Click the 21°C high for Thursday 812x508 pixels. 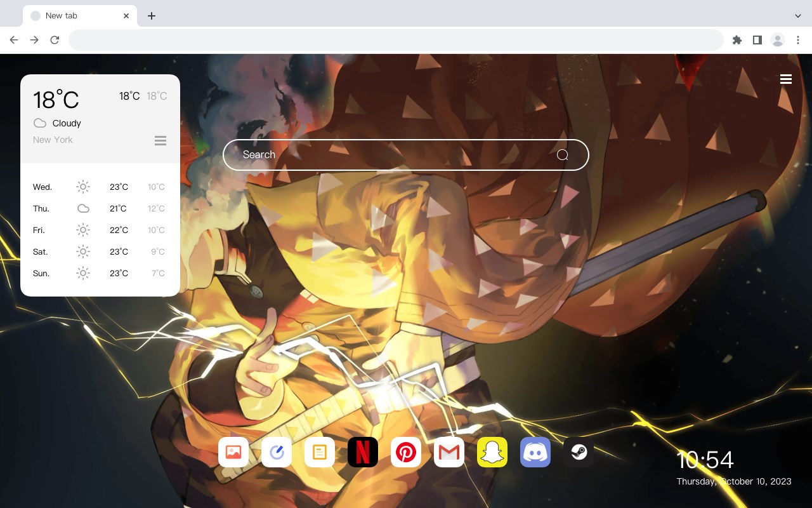pos(118,208)
